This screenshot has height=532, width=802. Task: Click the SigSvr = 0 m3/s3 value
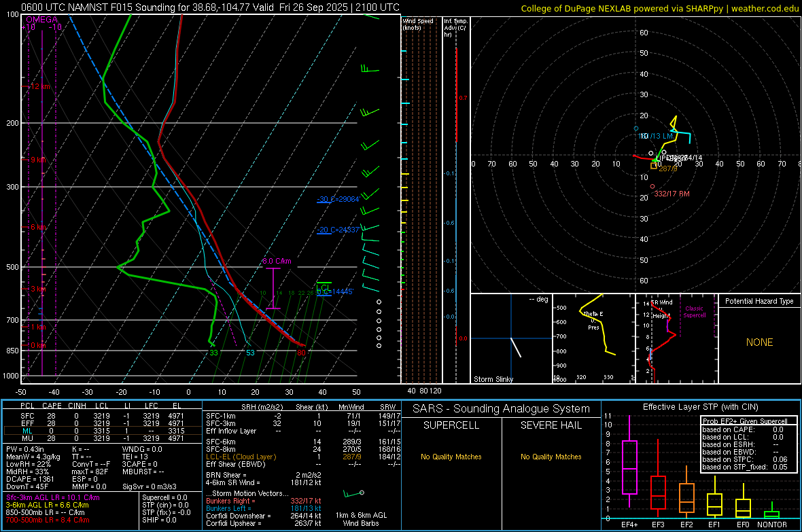[x=150, y=486]
